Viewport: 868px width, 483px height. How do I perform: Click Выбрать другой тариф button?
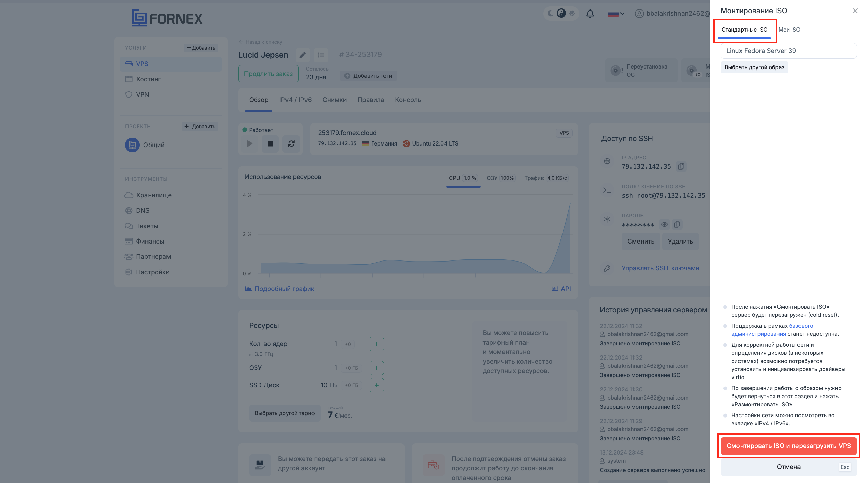pos(285,413)
